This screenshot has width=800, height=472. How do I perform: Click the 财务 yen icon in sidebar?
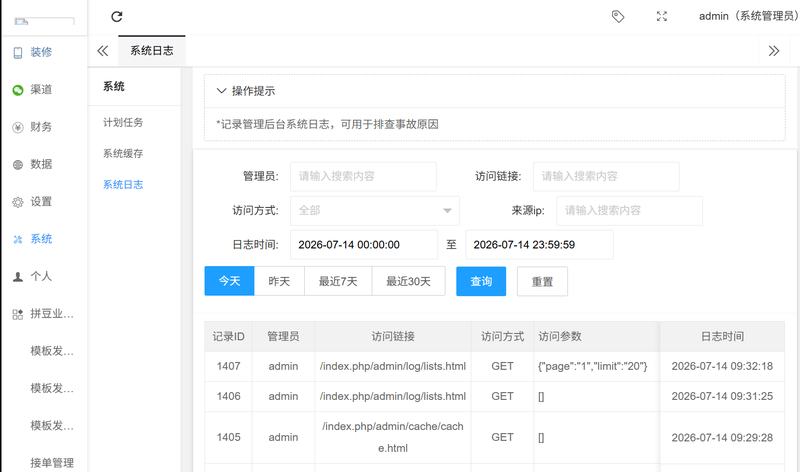[18, 128]
